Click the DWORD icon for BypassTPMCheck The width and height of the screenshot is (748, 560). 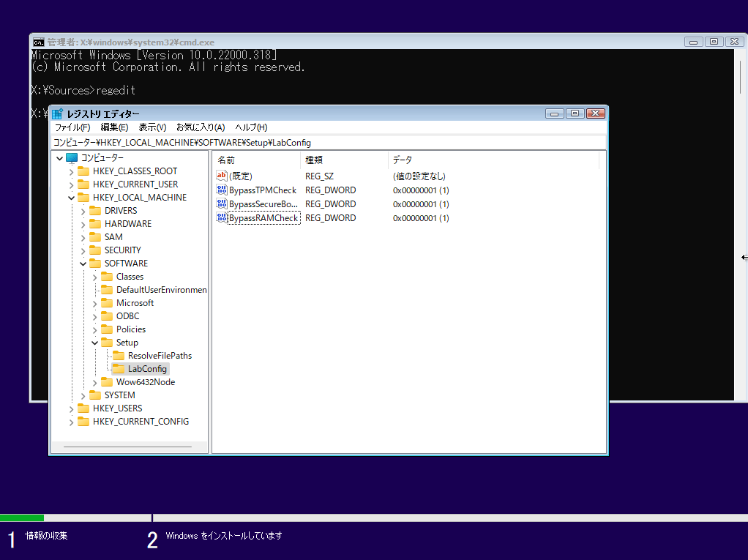[x=221, y=190]
